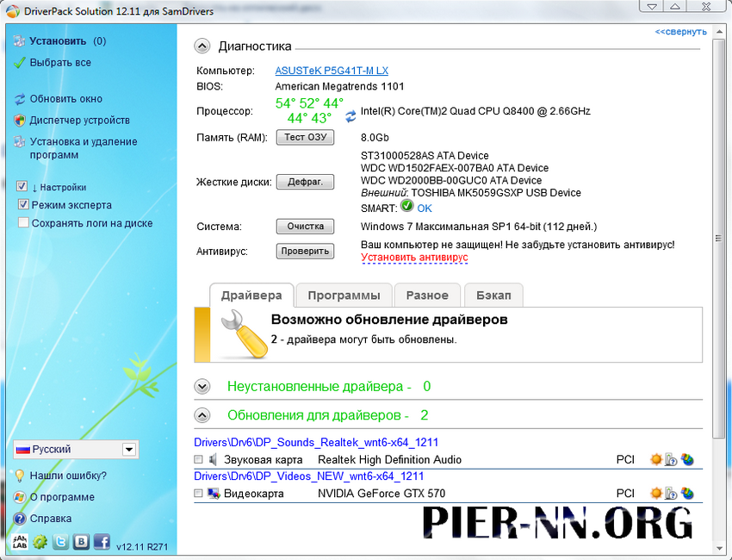The image size is (732, 560).
Task: Click the green checkmark icon for Выбрать все
Action: coord(20,63)
